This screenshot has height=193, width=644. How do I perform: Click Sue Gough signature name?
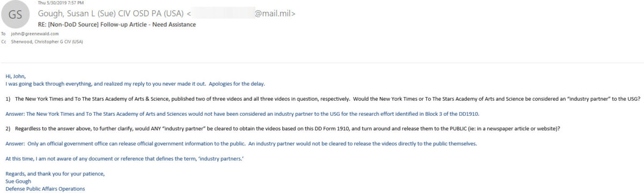coord(18,181)
